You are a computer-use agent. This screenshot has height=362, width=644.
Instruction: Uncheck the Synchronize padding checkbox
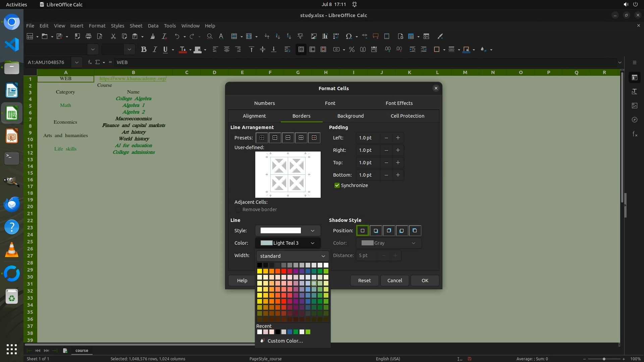click(337, 185)
